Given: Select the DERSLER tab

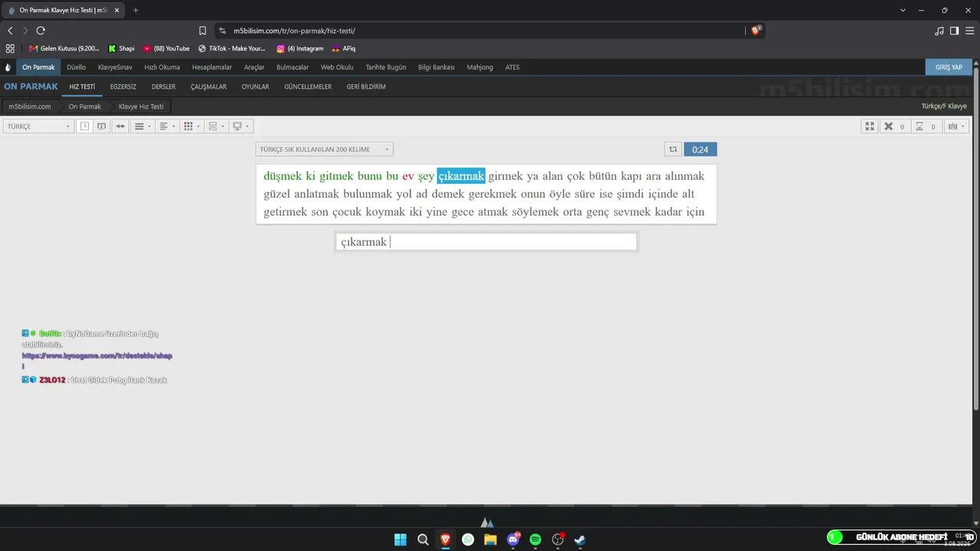Looking at the screenshot, I should click(164, 87).
